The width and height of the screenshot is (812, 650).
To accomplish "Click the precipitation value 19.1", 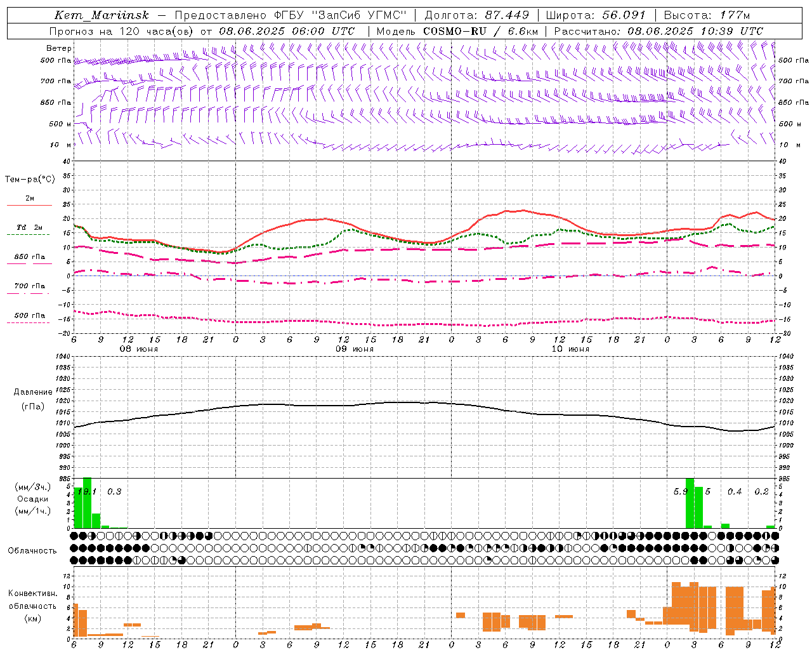I will [87, 492].
